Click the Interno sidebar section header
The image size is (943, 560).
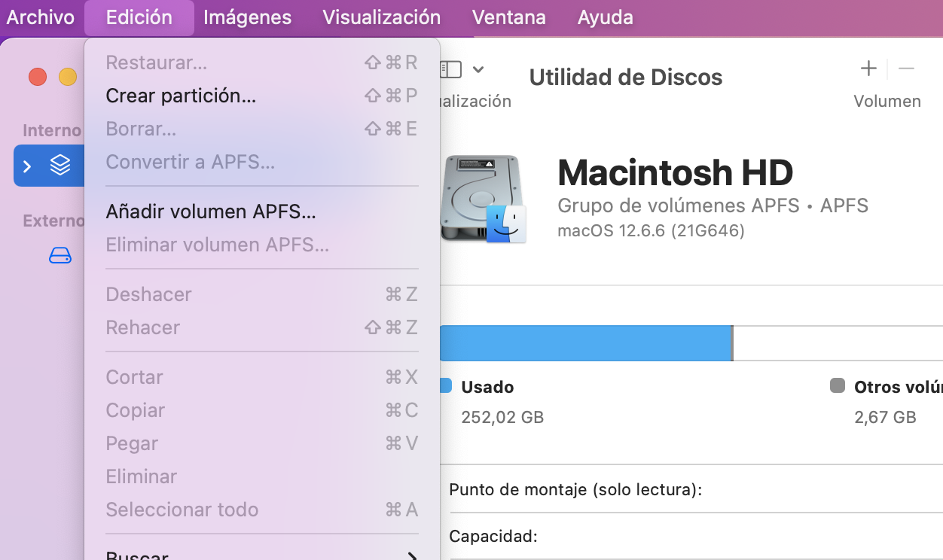click(x=52, y=130)
